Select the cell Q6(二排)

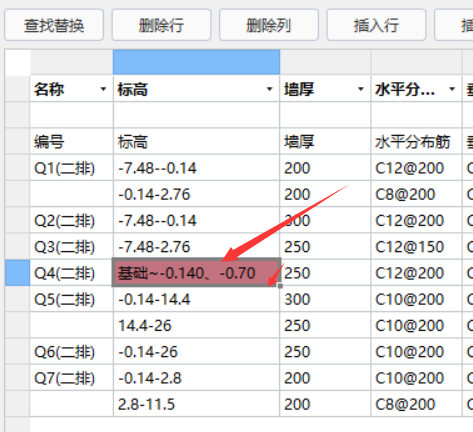coord(72,352)
